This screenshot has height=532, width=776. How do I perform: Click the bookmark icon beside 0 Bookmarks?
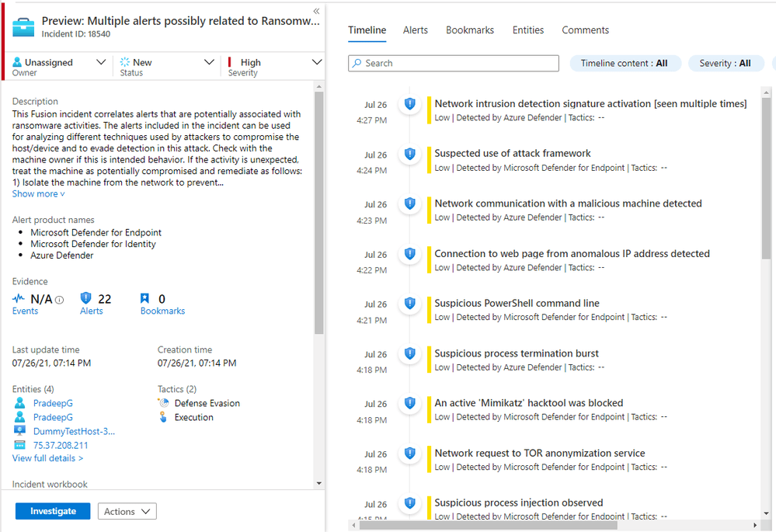(x=144, y=298)
